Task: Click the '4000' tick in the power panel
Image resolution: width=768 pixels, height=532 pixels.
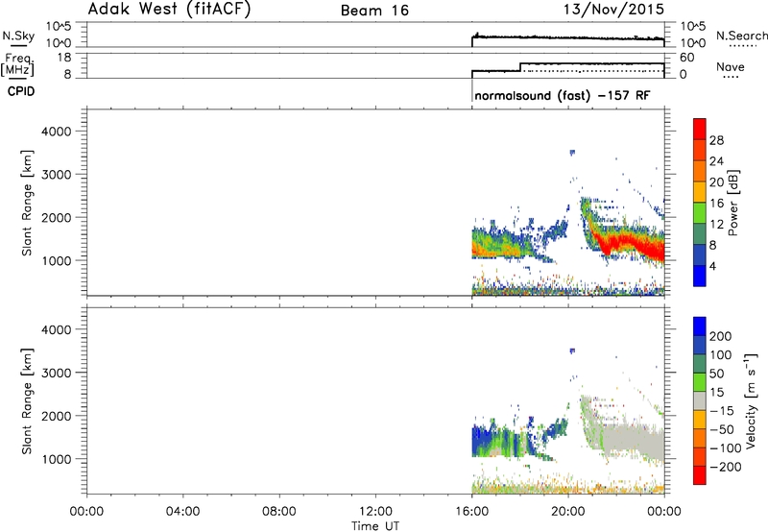Action: [57, 132]
